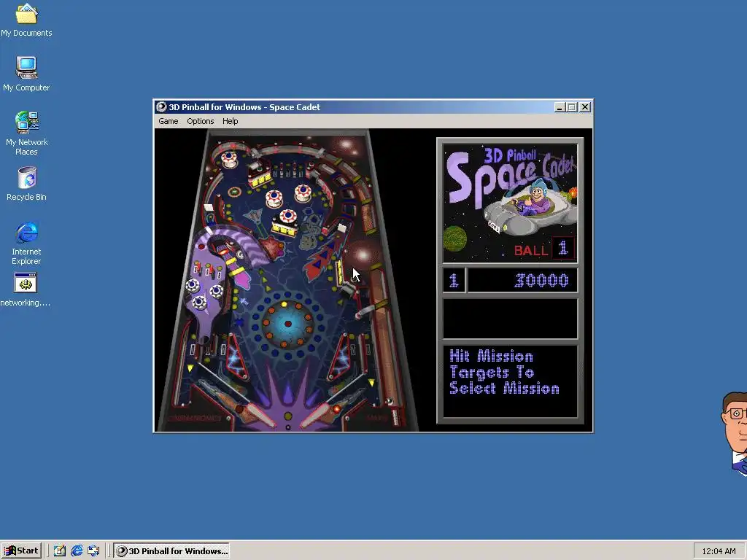Click the cartoon character at screen edge
The width and height of the screenshot is (747, 560).
[x=734, y=433]
